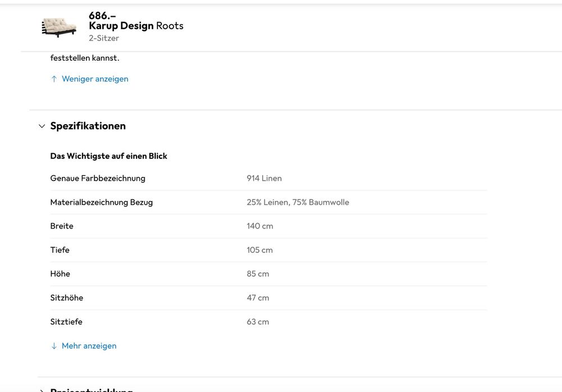The height and width of the screenshot is (392, 562).
Task: Select the 'Genaue Farbbezeichnung' label
Action: pos(98,178)
